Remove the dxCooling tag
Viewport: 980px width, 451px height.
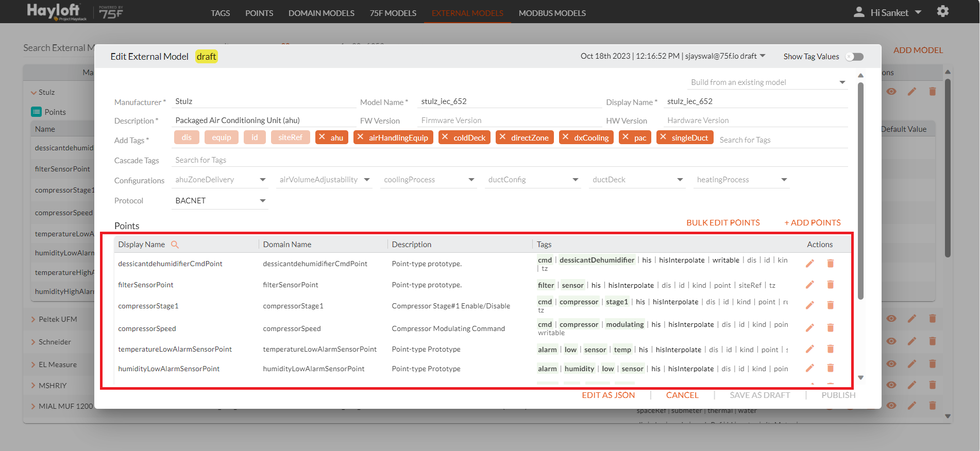pos(566,137)
